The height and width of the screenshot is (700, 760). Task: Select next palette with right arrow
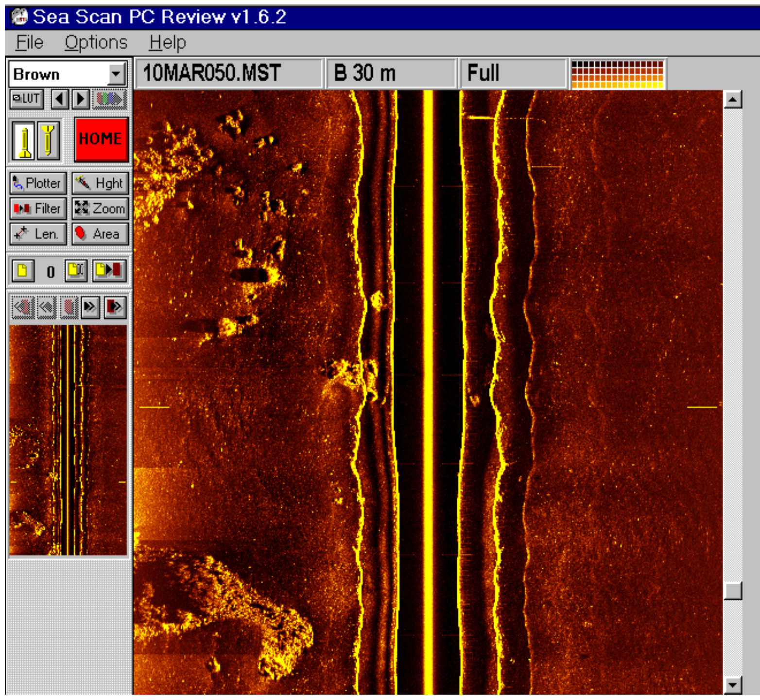click(x=81, y=99)
